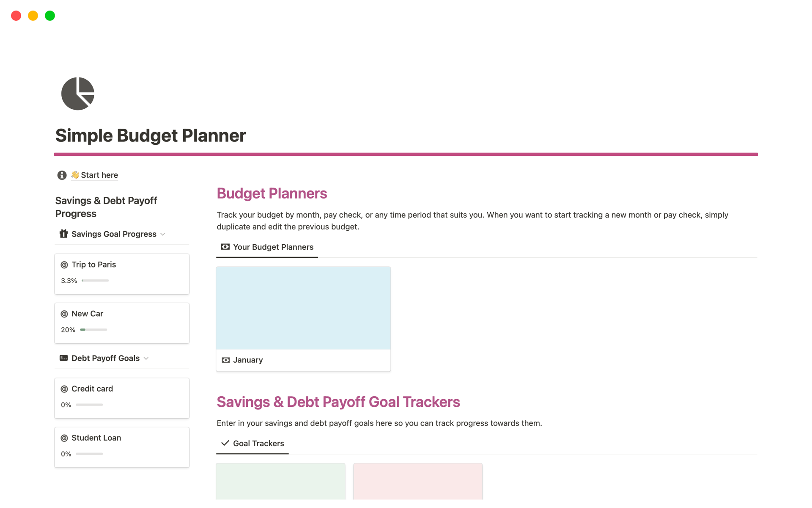812x508 pixels.
Task: Open the Start here page
Action: 99,175
